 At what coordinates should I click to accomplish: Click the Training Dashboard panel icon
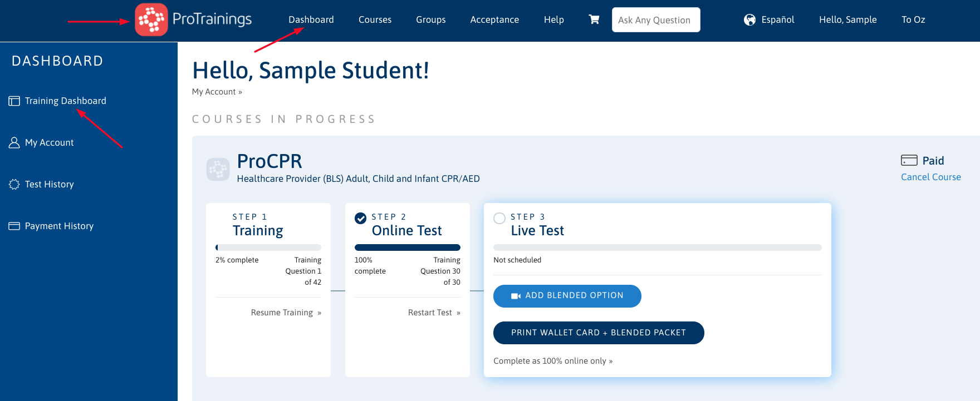point(14,101)
